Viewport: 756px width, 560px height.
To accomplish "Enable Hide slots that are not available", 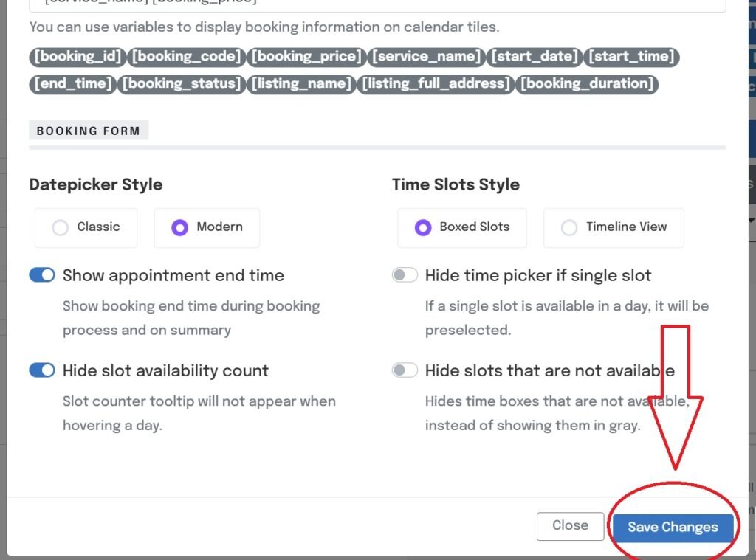I will [405, 370].
